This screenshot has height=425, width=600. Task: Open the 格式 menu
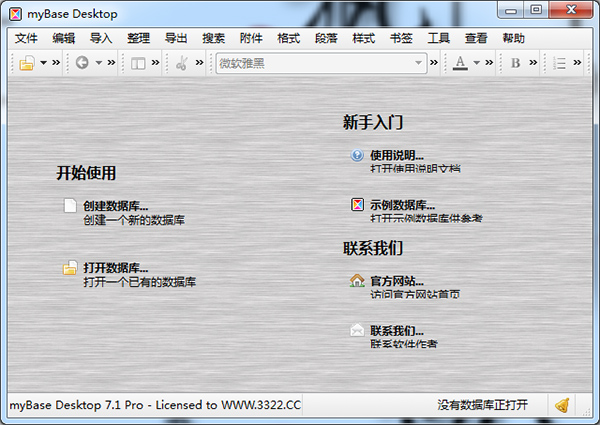[x=289, y=38]
